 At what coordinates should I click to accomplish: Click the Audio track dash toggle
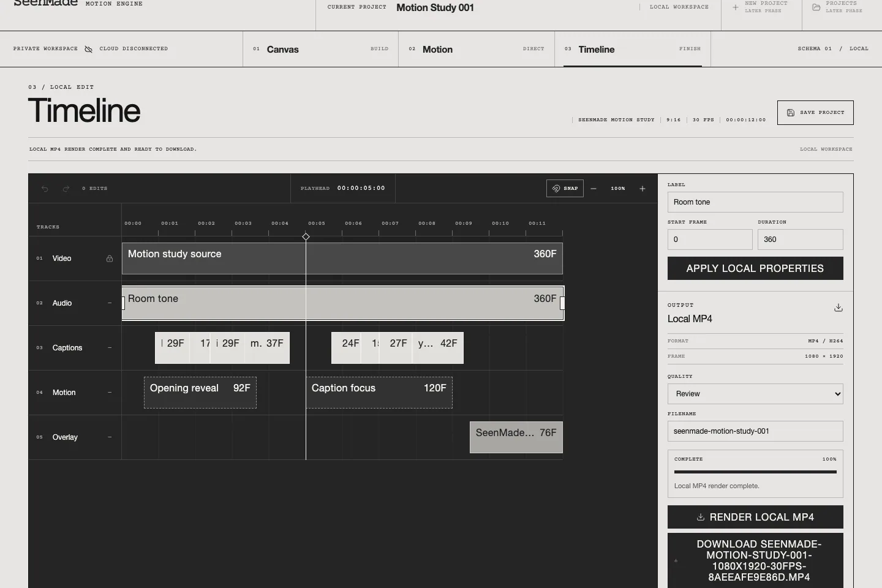point(110,303)
